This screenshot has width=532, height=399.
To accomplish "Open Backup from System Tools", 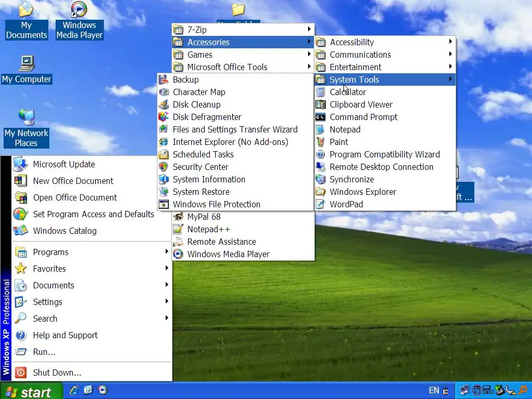I will tap(235, 79).
